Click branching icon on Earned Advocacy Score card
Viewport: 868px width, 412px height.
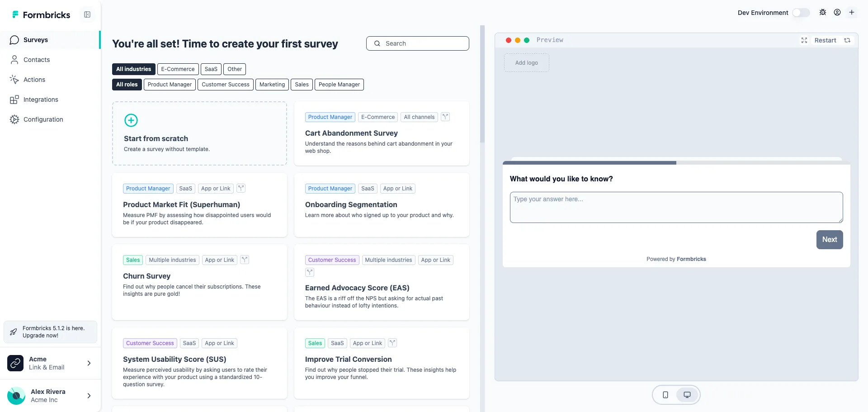pyautogui.click(x=310, y=272)
